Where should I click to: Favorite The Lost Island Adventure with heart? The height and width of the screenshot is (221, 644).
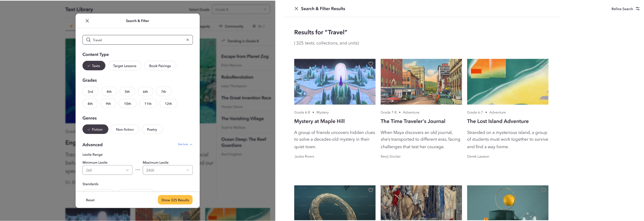pyautogui.click(x=543, y=64)
